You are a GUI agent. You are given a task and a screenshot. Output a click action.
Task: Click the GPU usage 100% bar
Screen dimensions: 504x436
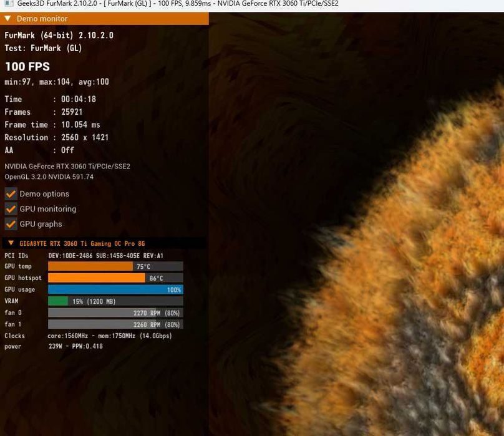pyautogui.click(x=116, y=289)
